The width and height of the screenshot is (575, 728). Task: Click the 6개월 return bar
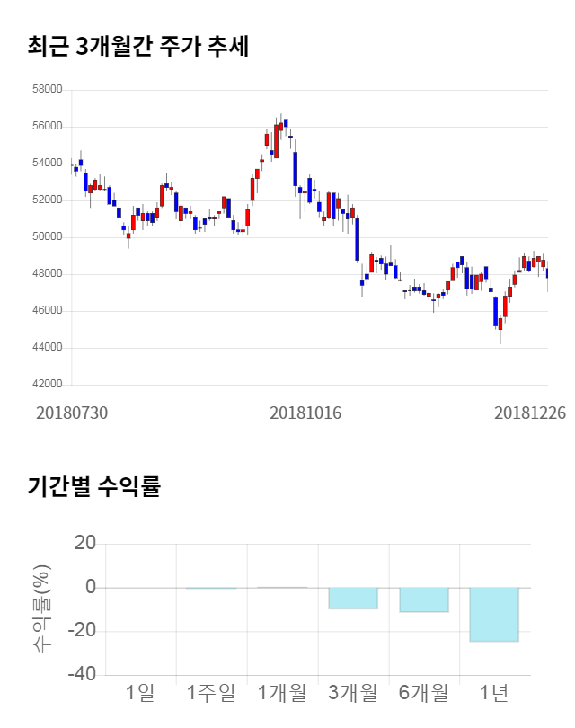pos(424,600)
